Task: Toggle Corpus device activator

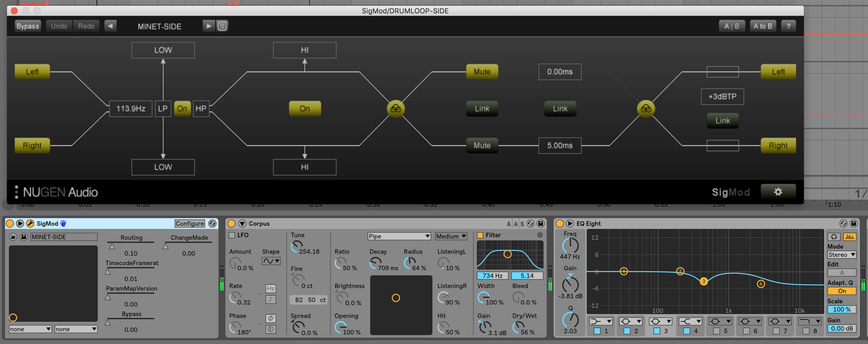Action: click(x=231, y=224)
